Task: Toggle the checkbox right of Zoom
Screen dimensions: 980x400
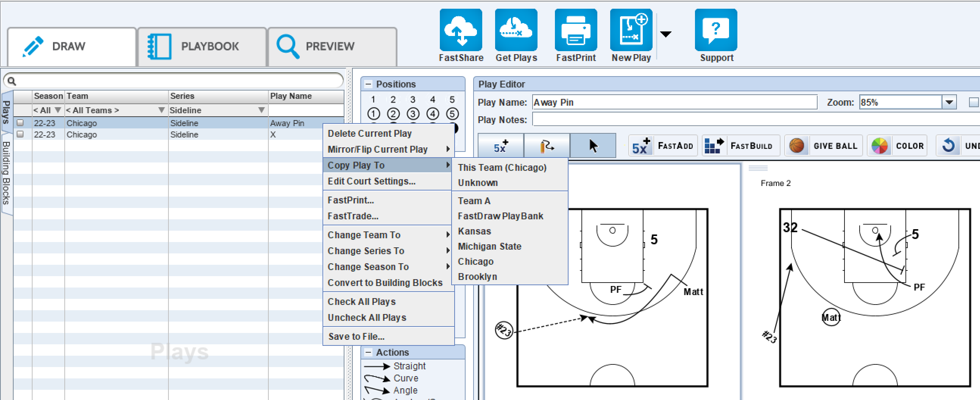Action: coord(974,102)
